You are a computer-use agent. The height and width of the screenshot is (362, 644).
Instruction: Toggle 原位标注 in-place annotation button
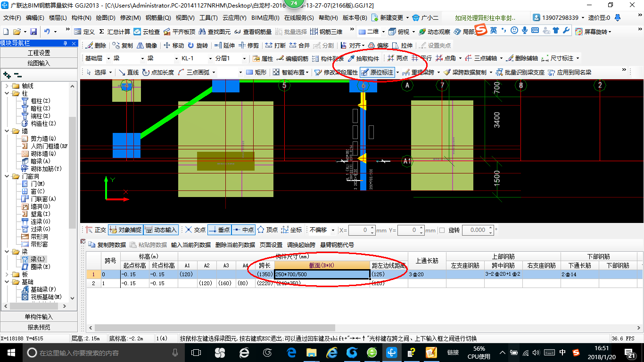click(377, 73)
